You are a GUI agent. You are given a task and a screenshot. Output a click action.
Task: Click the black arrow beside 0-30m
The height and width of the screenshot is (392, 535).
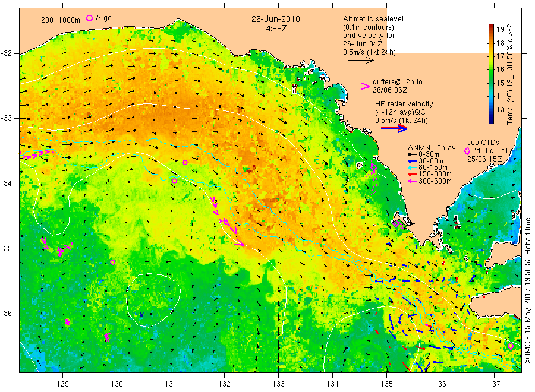(412, 154)
